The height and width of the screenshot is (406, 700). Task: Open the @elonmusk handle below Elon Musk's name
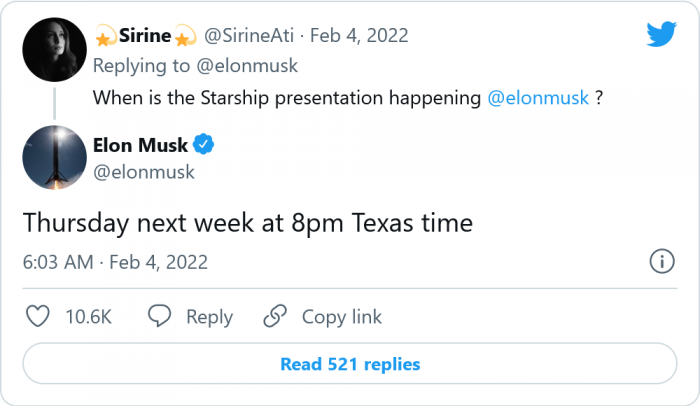pos(143,172)
